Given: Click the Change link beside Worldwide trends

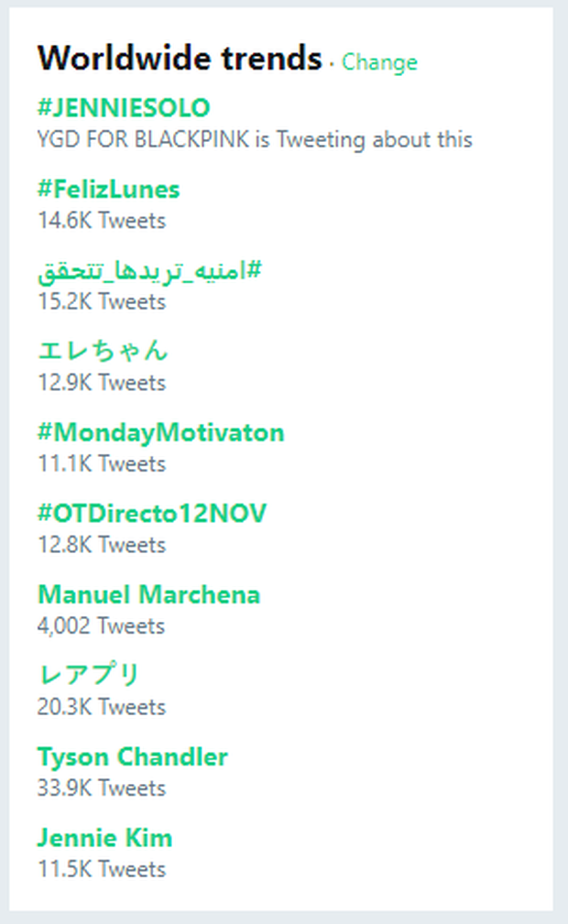Looking at the screenshot, I should pyautogui.click(x=379, y=62).
